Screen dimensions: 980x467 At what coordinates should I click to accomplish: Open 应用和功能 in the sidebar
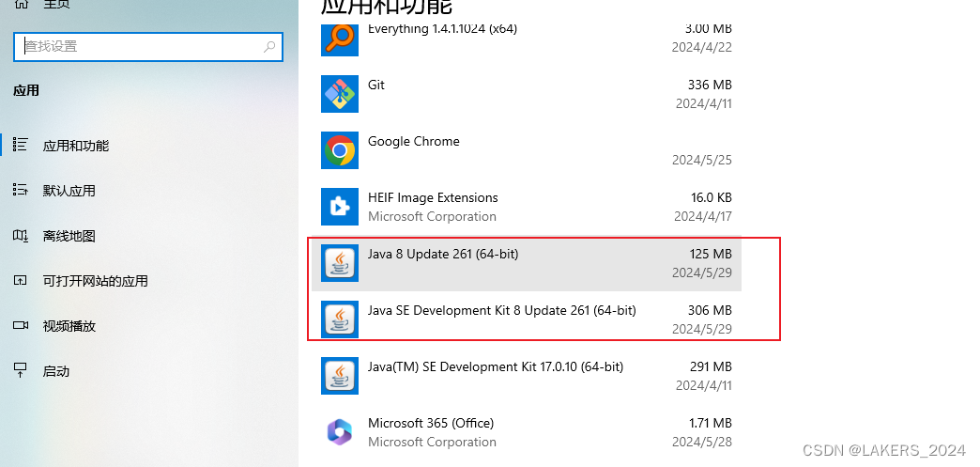tap(76, 146)
